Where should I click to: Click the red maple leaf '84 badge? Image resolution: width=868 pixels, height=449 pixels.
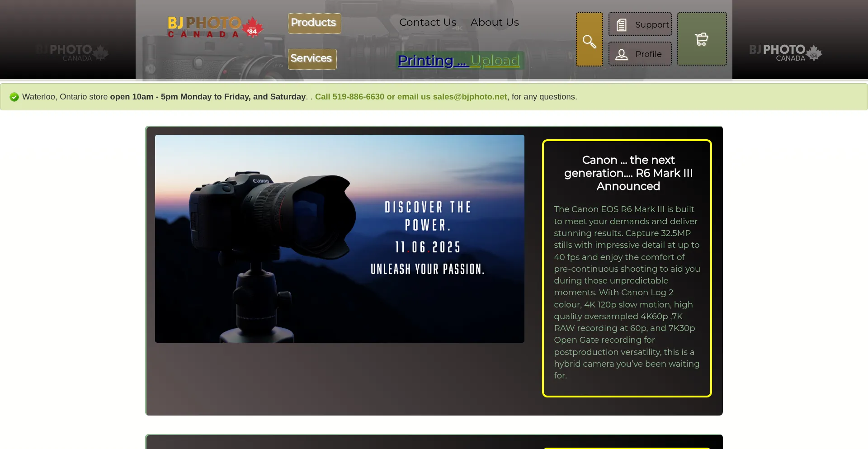coord(252,28)
